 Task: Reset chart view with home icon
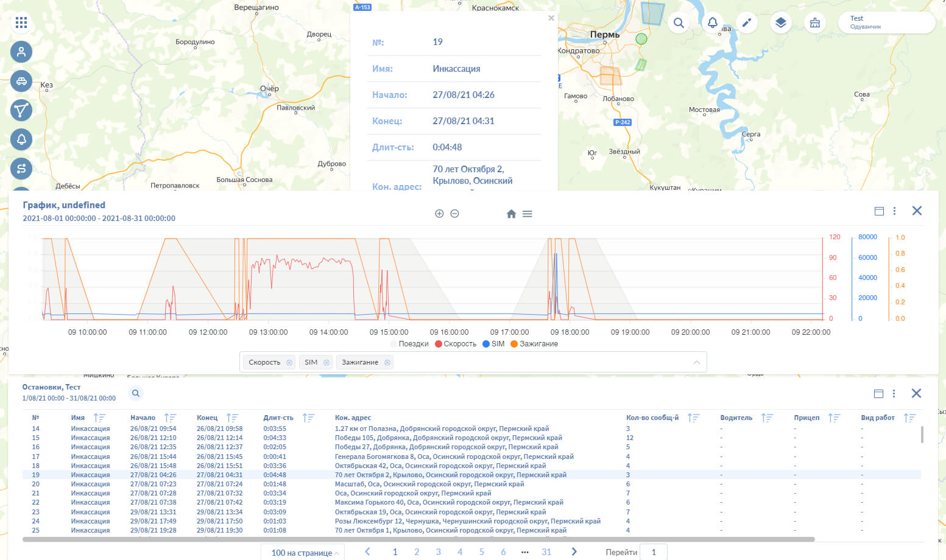coord(511,214)
